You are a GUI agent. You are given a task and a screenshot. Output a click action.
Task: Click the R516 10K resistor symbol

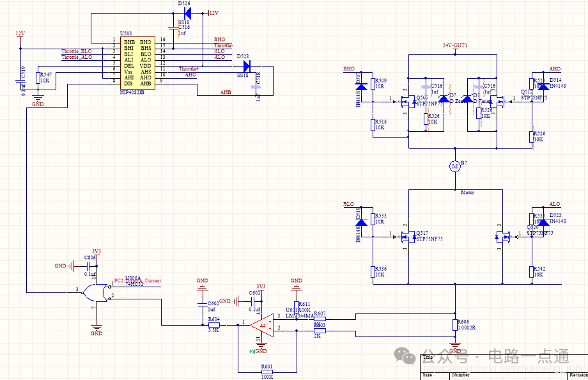[x=373, y=125]
